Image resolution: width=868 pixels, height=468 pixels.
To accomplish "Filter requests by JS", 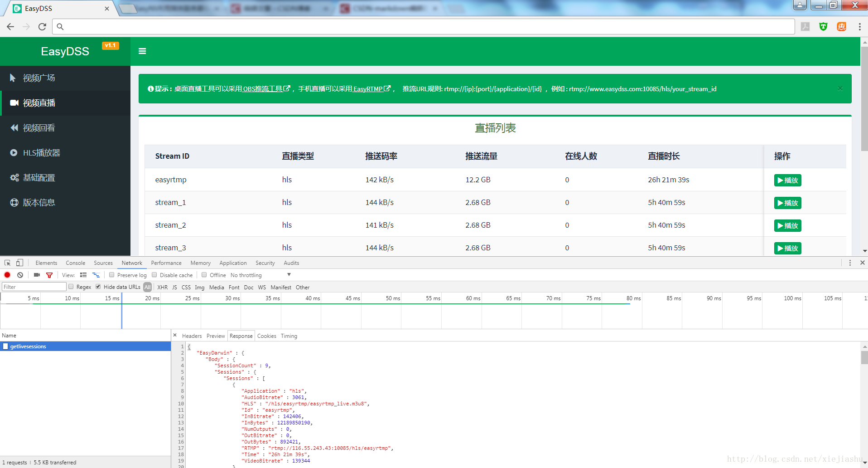I will coord(174,288).
